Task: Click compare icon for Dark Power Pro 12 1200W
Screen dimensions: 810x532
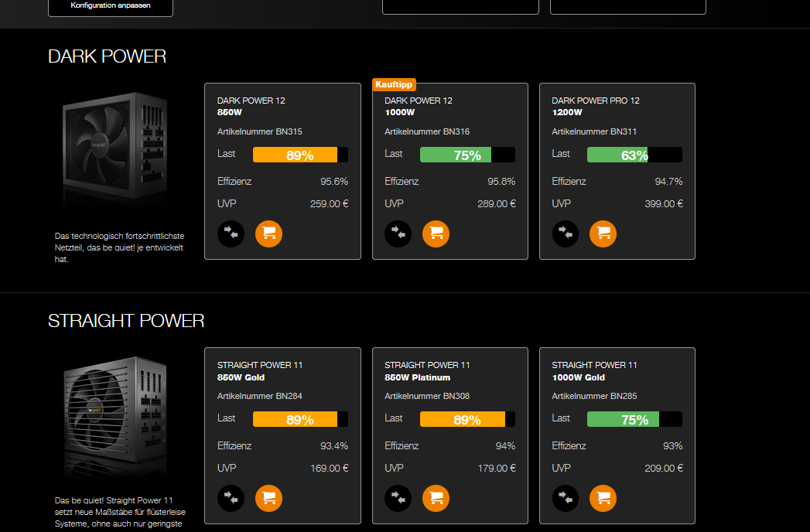Action: click(x=565, y=234)
